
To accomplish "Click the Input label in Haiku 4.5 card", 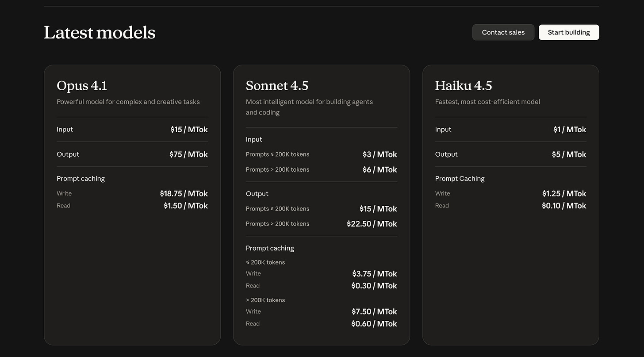I will point(443,130).
